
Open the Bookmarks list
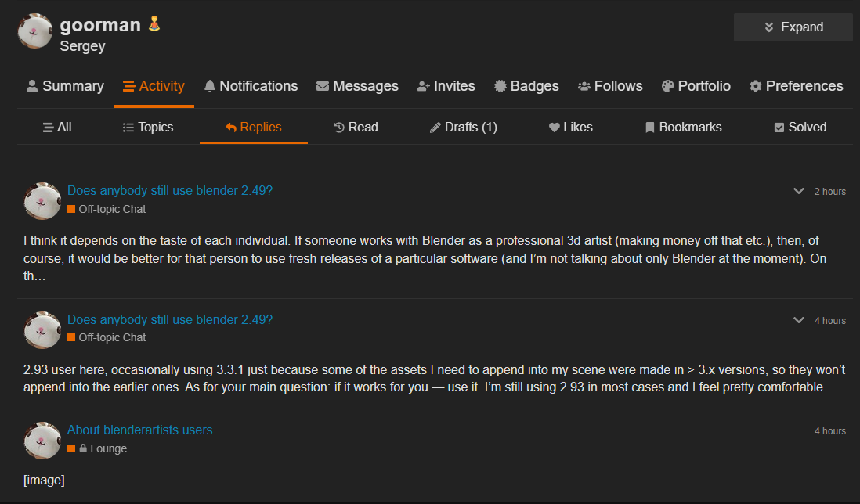click(683, 127)
